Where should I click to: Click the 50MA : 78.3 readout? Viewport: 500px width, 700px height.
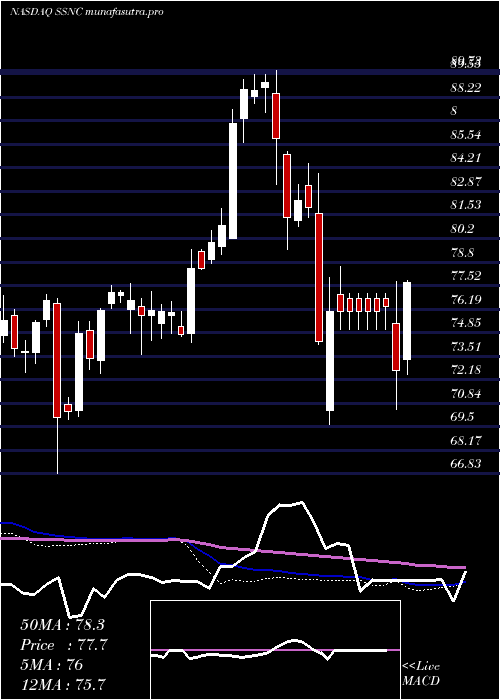tap(62, 625)
